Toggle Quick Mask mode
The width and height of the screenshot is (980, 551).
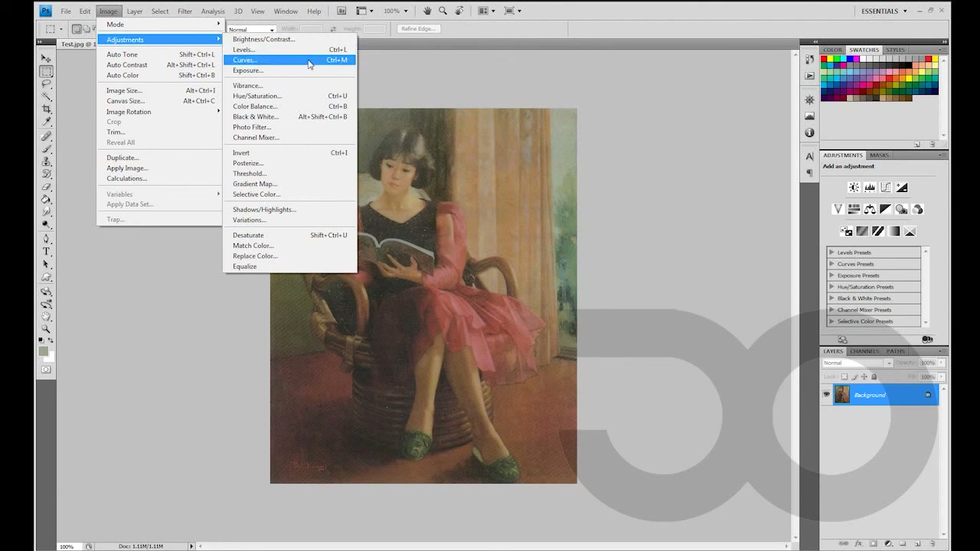(46, 370)
